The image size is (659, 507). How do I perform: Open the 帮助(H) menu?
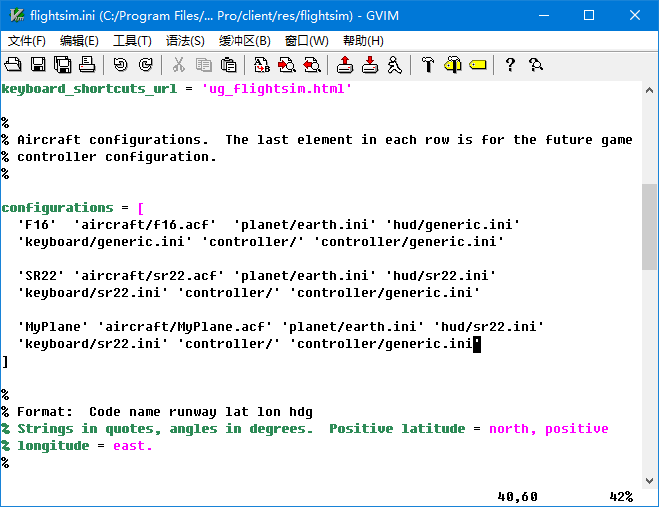click(x=363, y=41)
